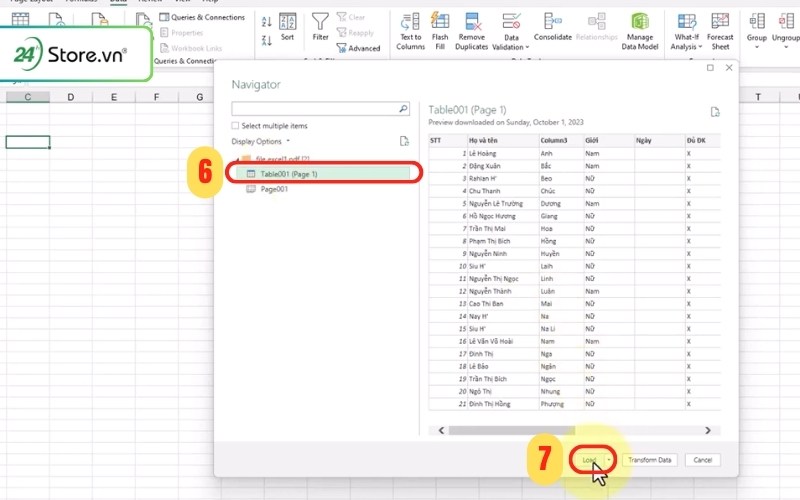Click the Workbook Links command
This screenshot has width=800, height=500.
coord(191,48)
